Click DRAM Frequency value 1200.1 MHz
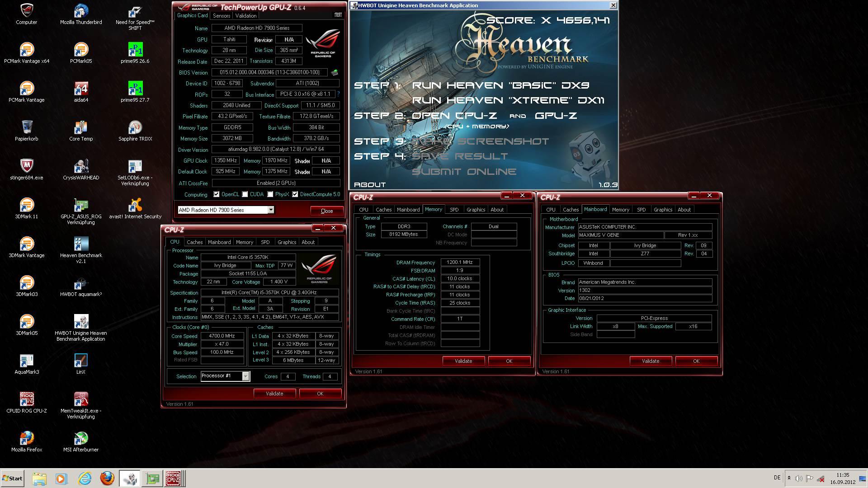The image size is (868, 488). pos(460,263)
